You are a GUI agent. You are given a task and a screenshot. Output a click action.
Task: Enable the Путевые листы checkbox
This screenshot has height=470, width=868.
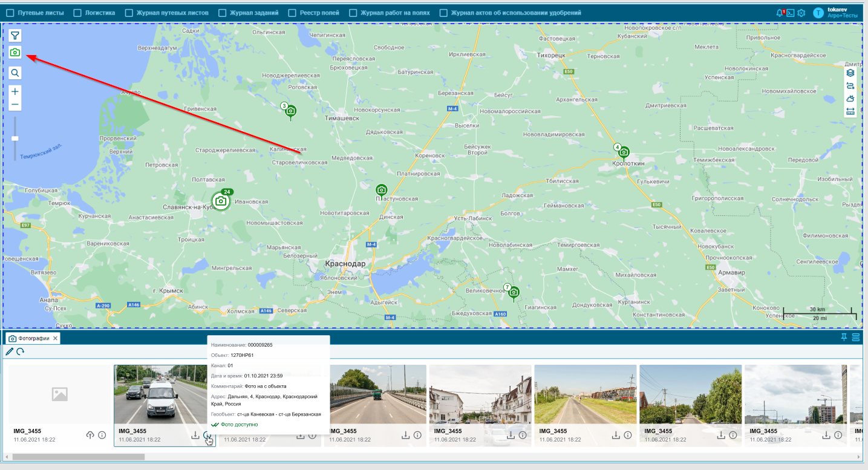10,13
